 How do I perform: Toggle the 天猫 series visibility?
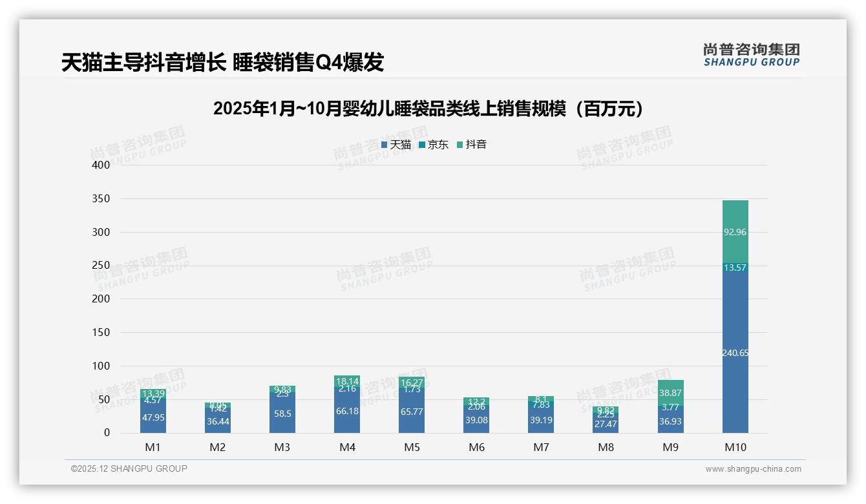click(398, 145)
